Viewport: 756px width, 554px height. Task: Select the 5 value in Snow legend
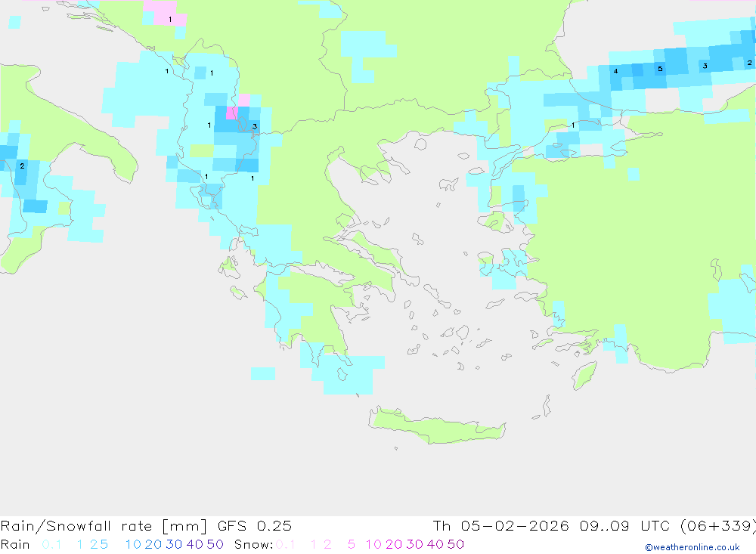[x=352, y=544]
